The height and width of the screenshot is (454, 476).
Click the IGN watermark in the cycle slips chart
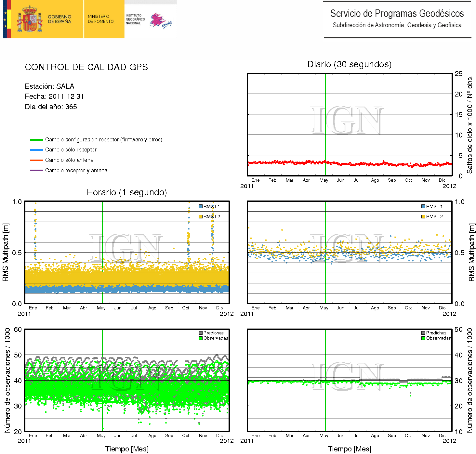[347, 121]
